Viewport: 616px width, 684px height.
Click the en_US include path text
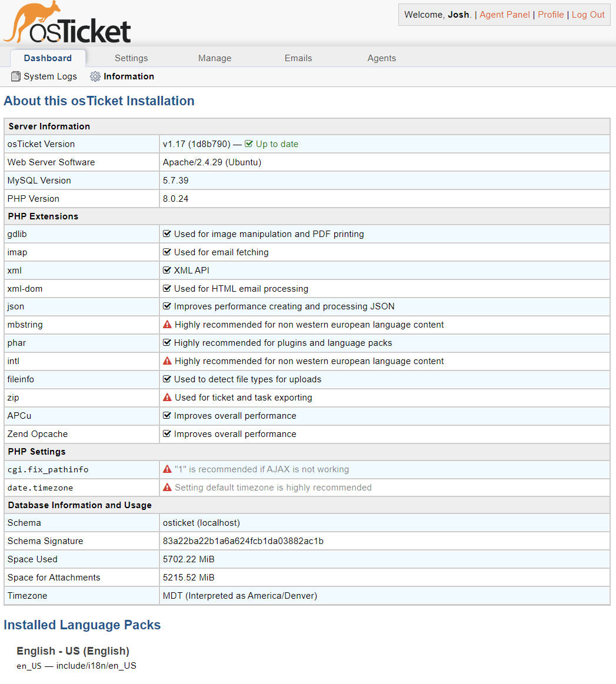click(x=76, y=666)
